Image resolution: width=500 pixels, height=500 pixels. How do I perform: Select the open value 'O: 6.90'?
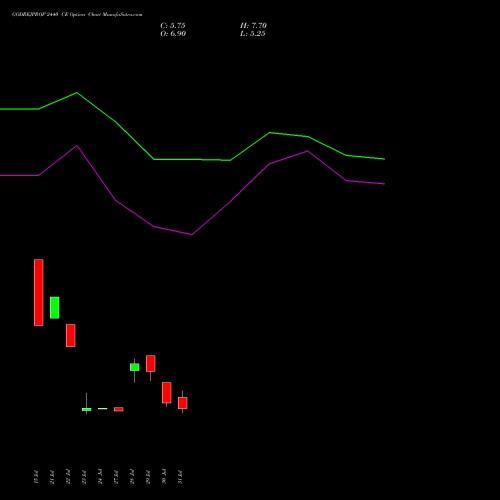(173, 34)
